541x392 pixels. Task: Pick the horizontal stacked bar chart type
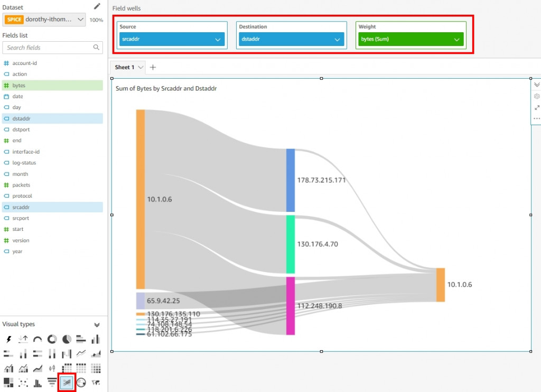click(x=8, y=353)
